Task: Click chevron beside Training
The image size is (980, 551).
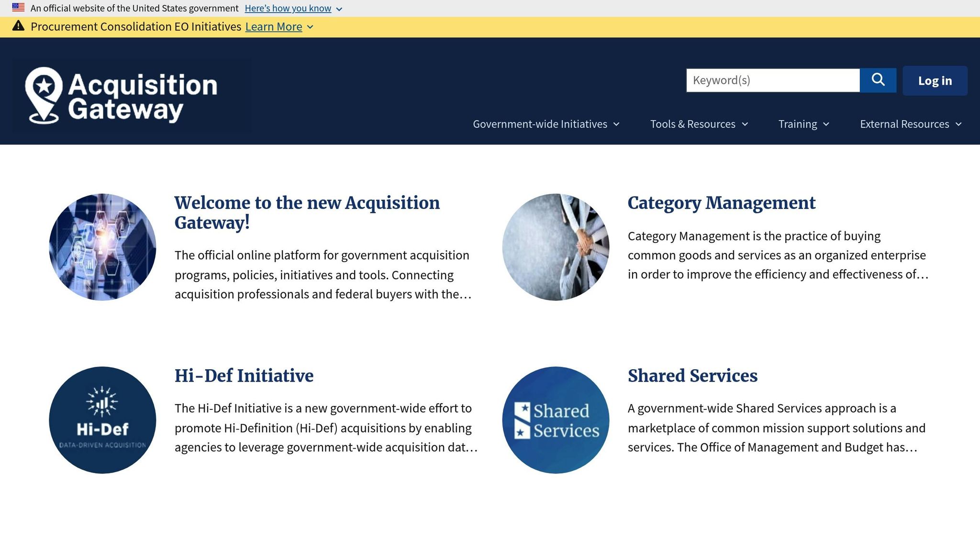Action: [826, 124]
